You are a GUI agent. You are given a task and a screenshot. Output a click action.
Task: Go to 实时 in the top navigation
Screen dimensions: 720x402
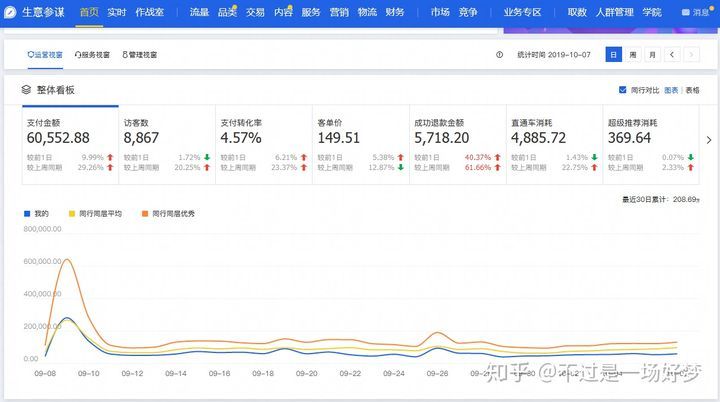point(117,12)
